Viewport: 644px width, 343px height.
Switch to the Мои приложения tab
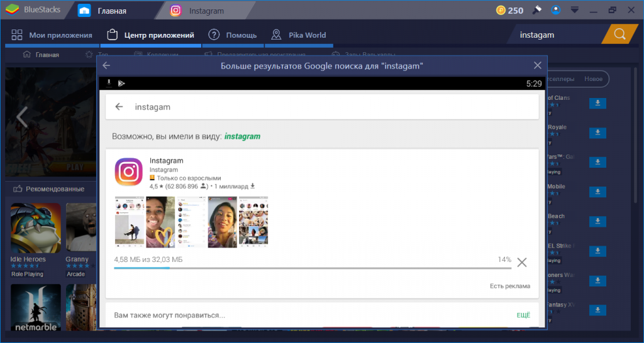[52, 35]
